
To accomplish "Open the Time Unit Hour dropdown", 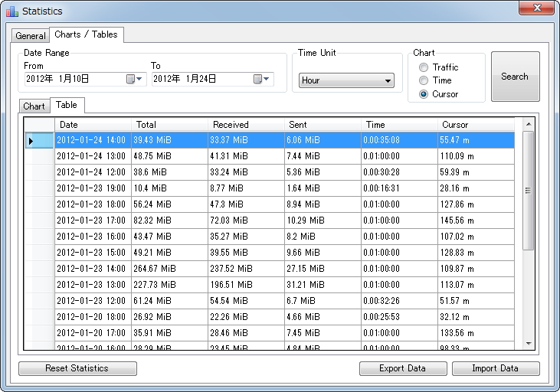I will tap(346, 80).
